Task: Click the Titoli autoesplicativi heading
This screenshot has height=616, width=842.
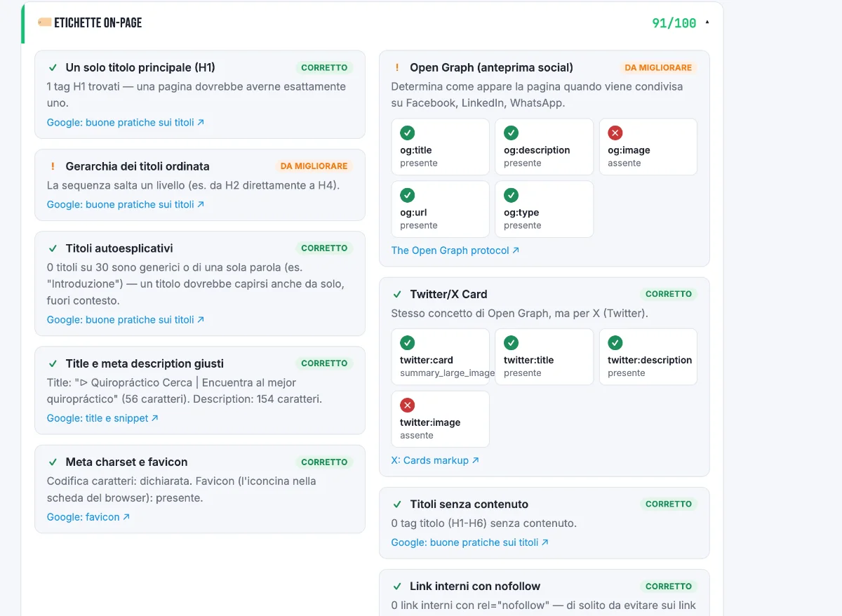Action: click(119, 248)
